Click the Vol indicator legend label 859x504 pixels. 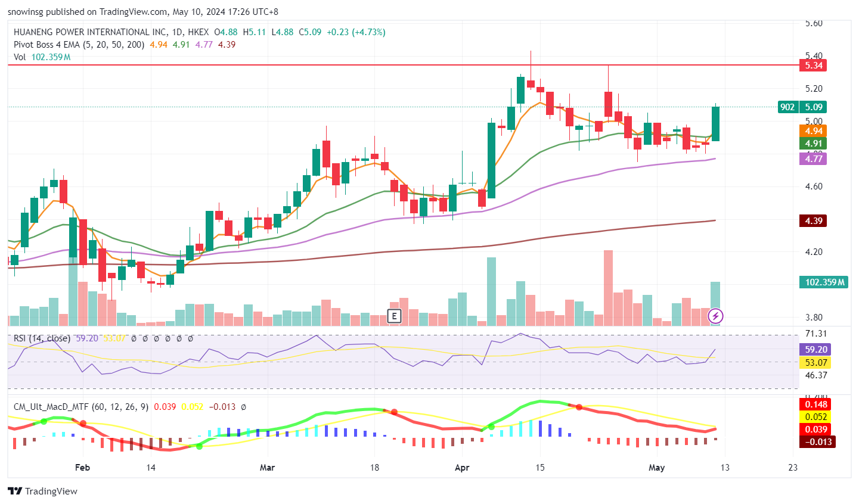(20, 57)
